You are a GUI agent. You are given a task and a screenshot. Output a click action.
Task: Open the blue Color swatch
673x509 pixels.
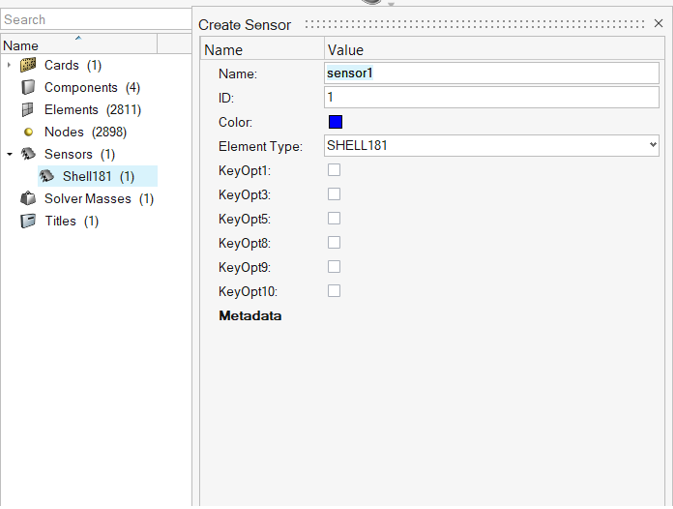[x=335, y=122]
